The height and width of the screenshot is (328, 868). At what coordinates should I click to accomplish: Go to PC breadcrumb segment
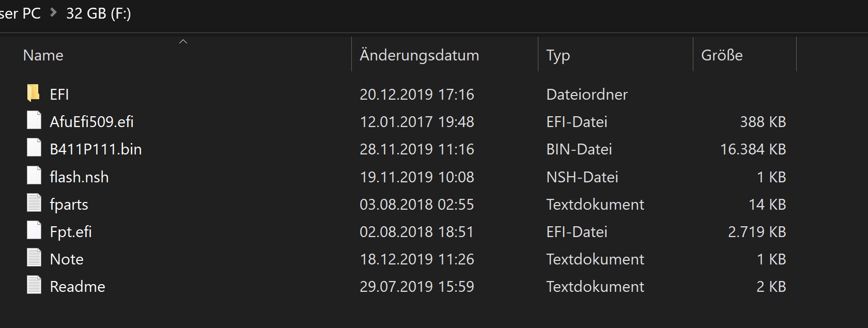point(20,13)
